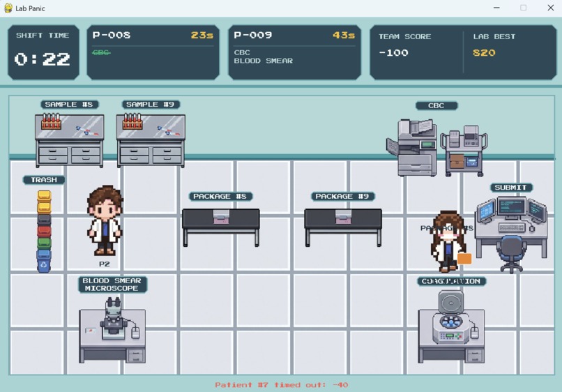Select the long-haired scientist character

click(x=448, y=241)
